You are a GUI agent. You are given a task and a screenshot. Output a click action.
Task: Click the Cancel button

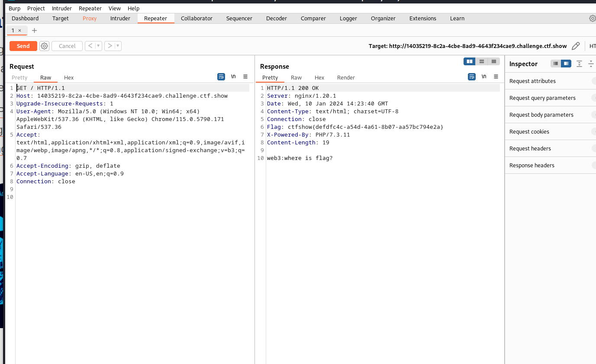pos(67,46)
